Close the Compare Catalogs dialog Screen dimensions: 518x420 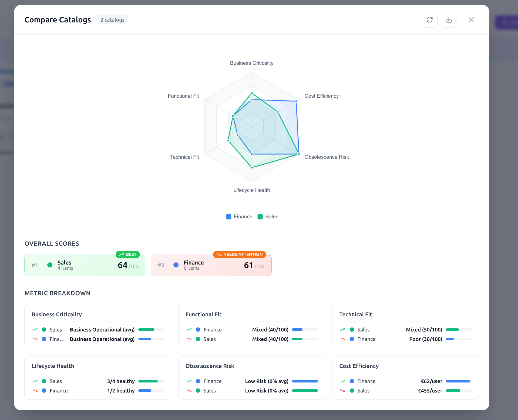(471, 20)
